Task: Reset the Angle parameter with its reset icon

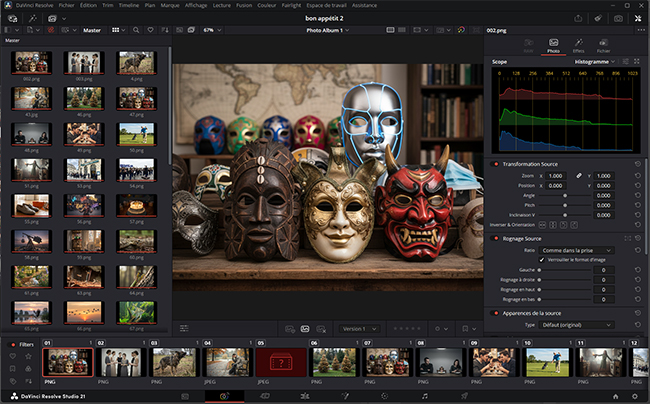Action: [638, 195]
